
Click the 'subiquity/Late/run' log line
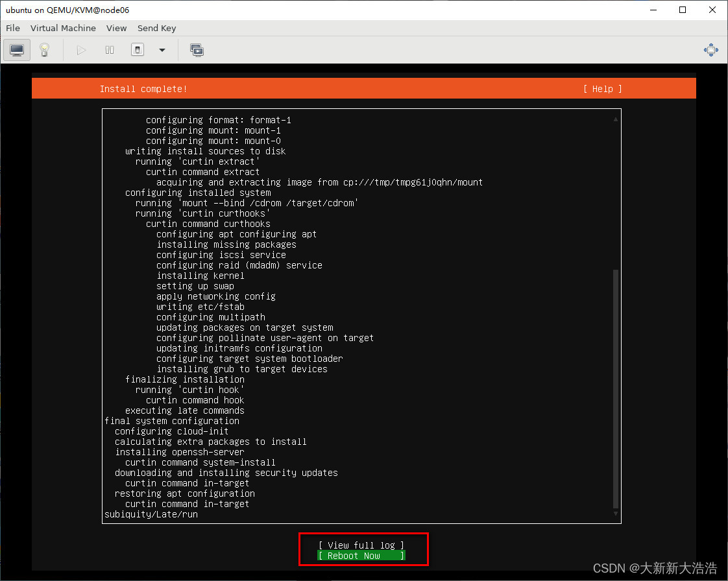151,514
